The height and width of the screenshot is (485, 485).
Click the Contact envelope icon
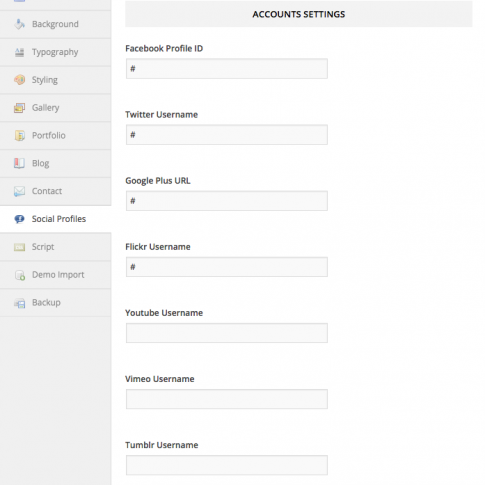(19, 191)
